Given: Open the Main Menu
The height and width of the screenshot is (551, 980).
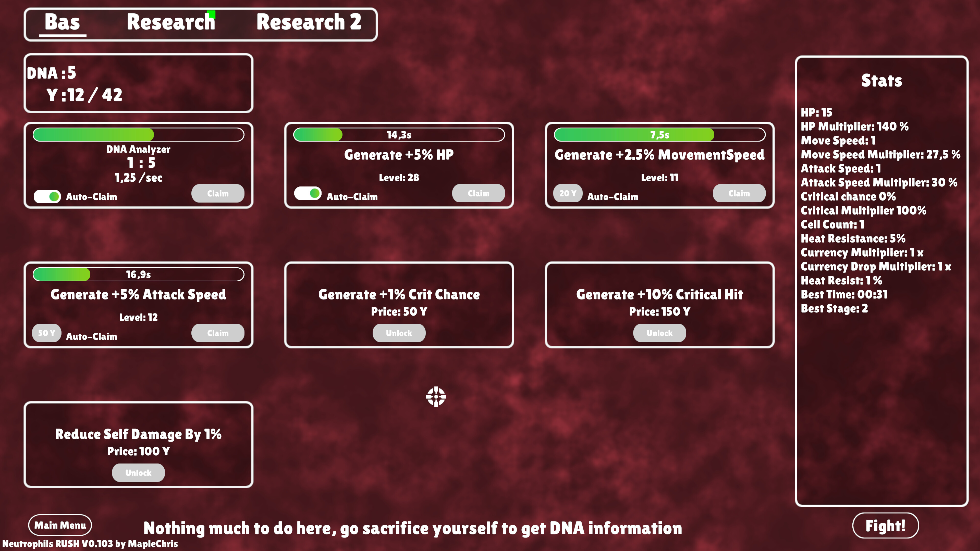Looking at the screenshot, I should tap(60, 525).
